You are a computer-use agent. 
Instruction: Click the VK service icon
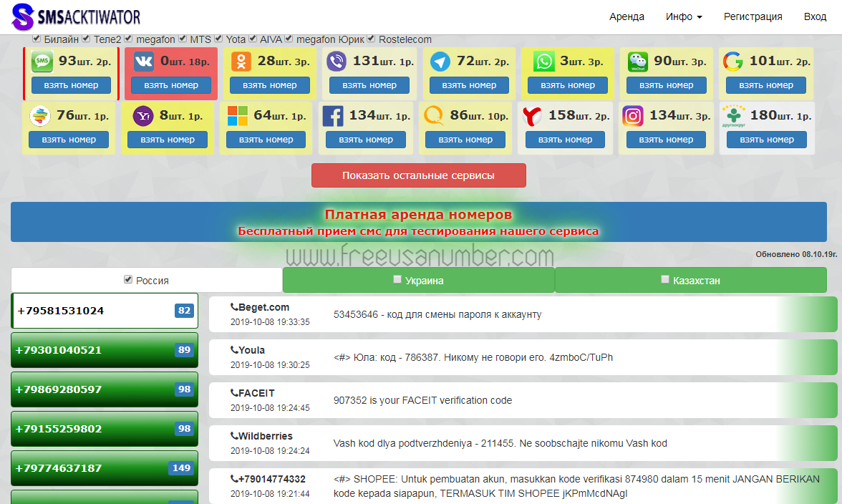click(143, 61)
